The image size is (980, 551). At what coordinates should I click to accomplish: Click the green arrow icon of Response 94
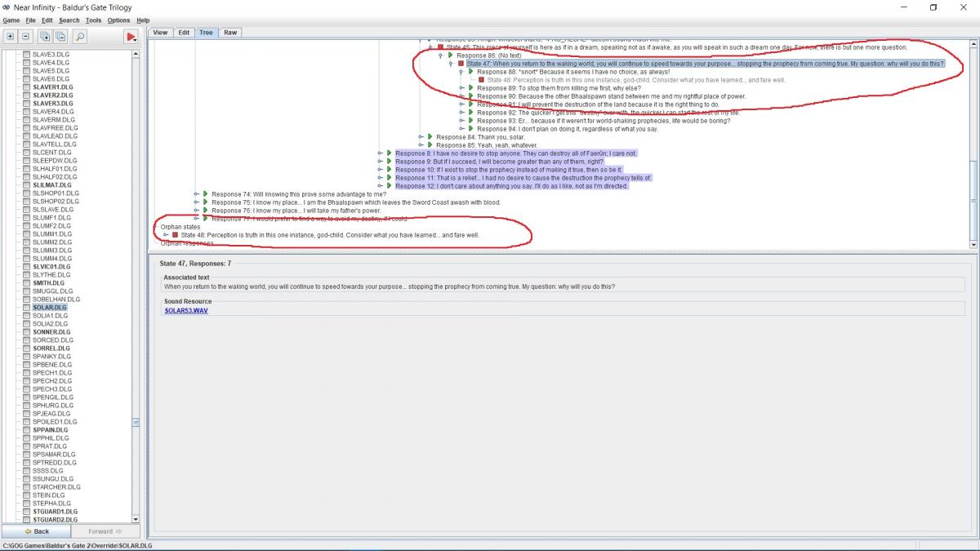(471, 129)
